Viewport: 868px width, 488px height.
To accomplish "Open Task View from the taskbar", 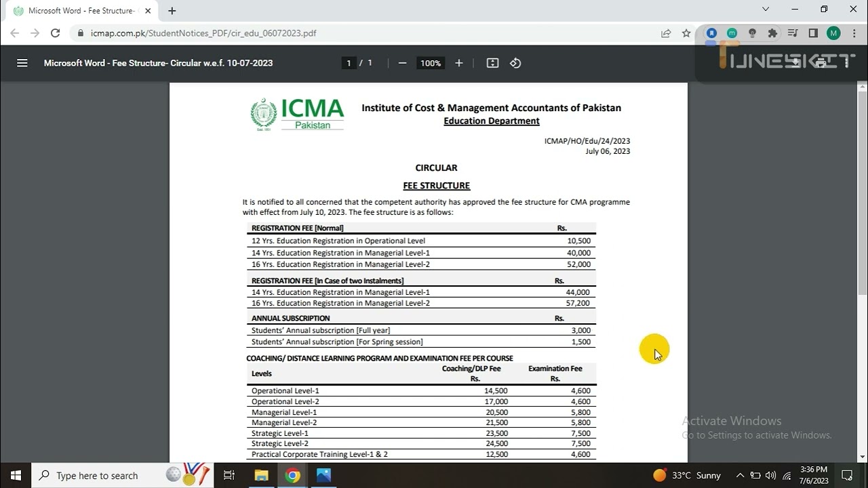I will 229,475.
